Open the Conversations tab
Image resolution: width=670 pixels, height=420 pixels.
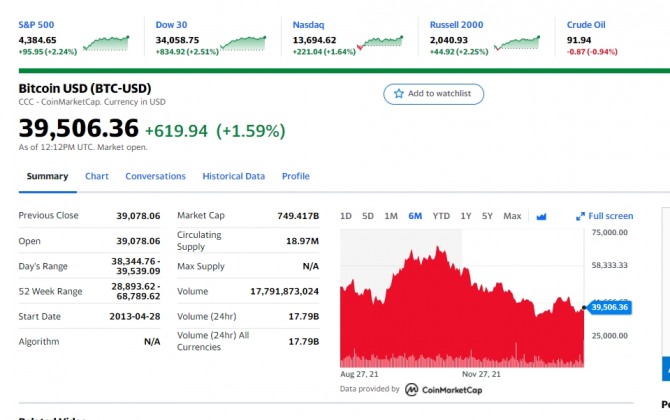click(155, 176)
